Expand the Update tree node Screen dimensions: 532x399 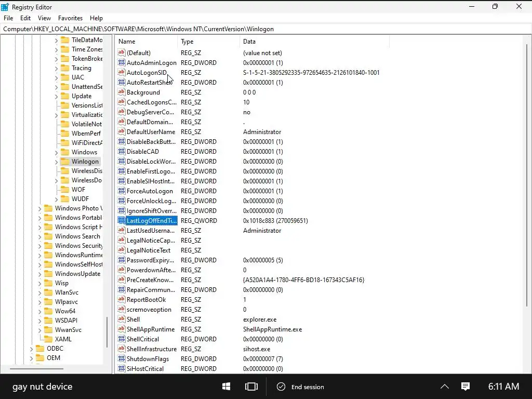[x=56, y=96]
